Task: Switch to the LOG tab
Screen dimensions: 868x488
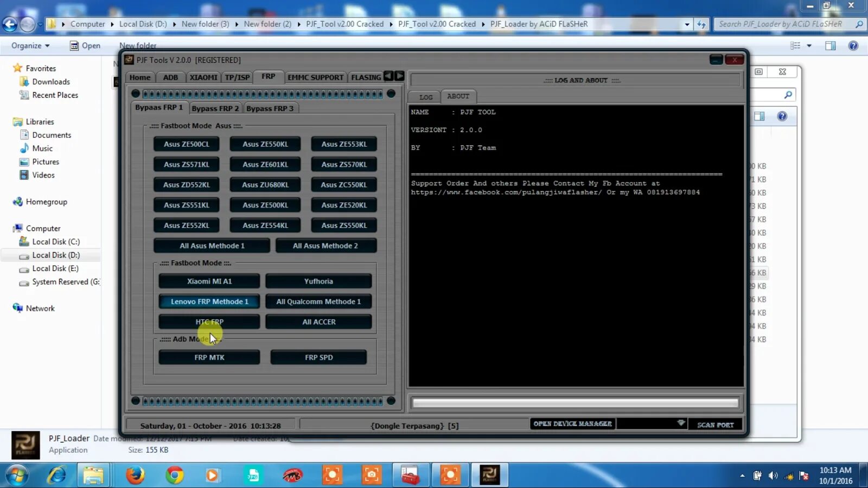Action: [426, 97]
